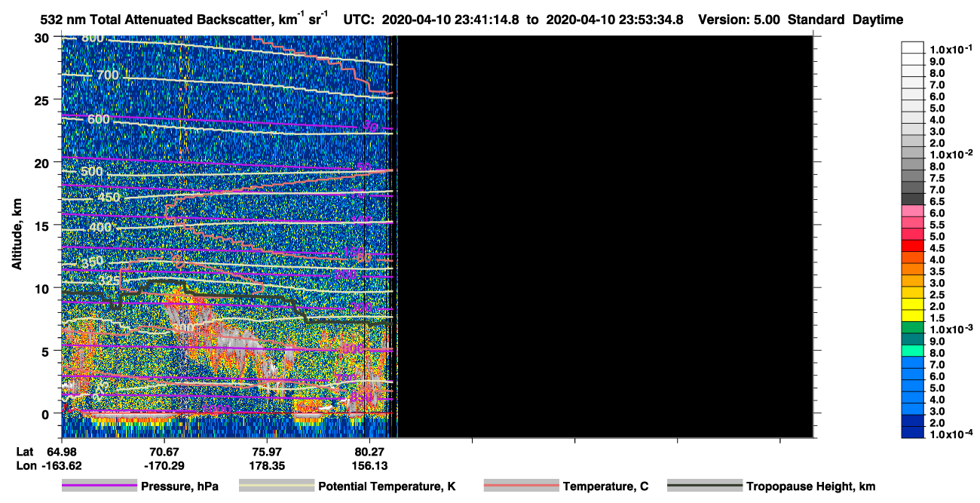
Task: Select end time '2020-04-10 23:53:34.8'
Action: pyautogui.click(x=614, y=20)
